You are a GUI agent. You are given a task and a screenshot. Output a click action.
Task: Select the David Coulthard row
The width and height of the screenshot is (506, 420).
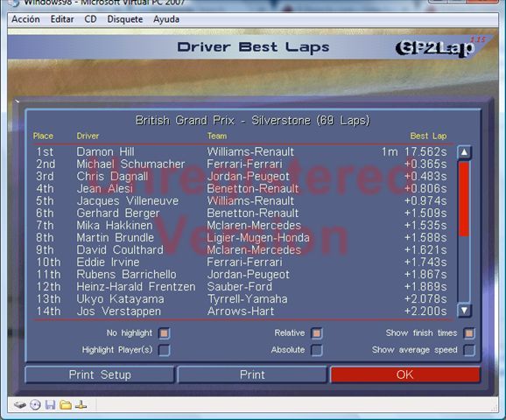coord(241,250)
